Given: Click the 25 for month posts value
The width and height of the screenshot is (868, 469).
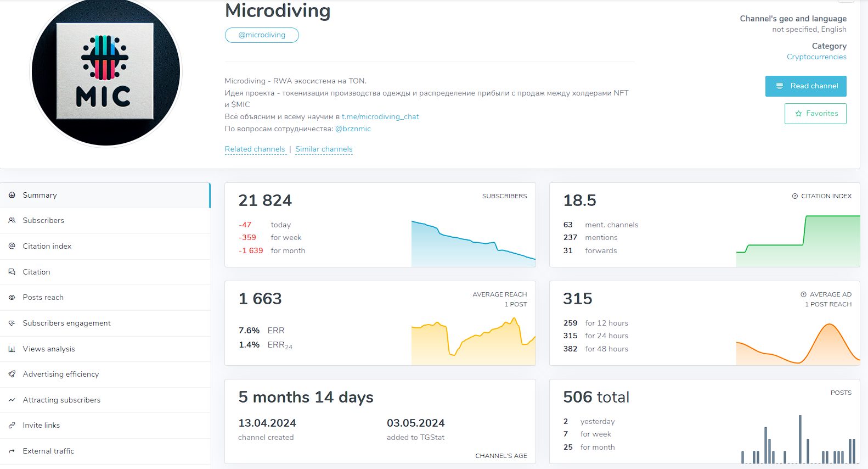Looking at the screenshot, I should (x=568, y=447).
